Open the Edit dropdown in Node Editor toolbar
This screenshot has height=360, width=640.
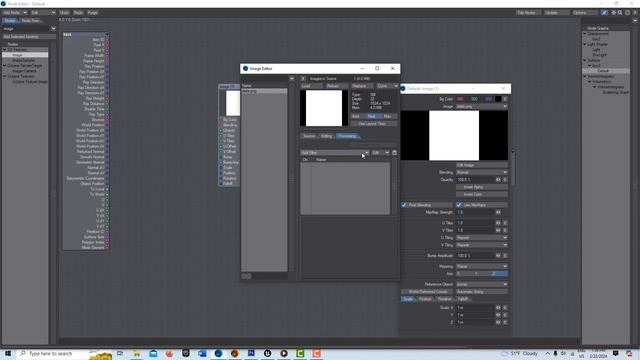[43, 13]
